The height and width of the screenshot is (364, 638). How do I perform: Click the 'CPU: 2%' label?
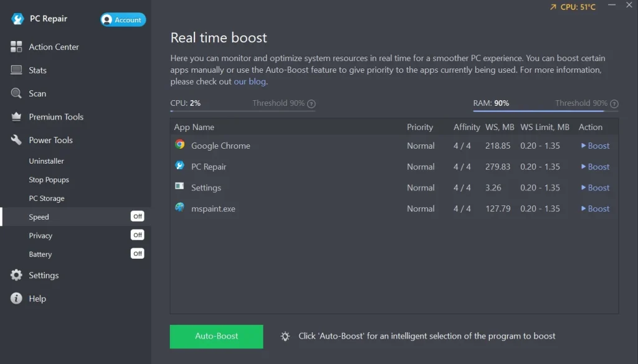point(185,103)
